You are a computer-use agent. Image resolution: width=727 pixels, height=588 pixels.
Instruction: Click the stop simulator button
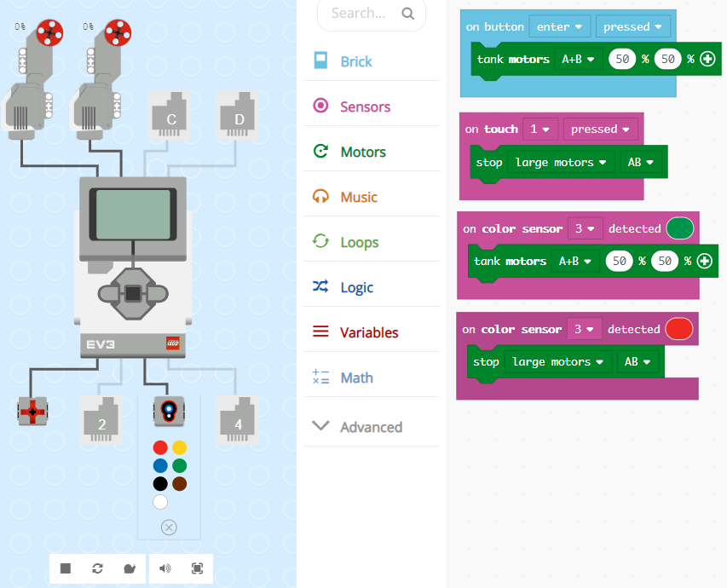(66, 568)
